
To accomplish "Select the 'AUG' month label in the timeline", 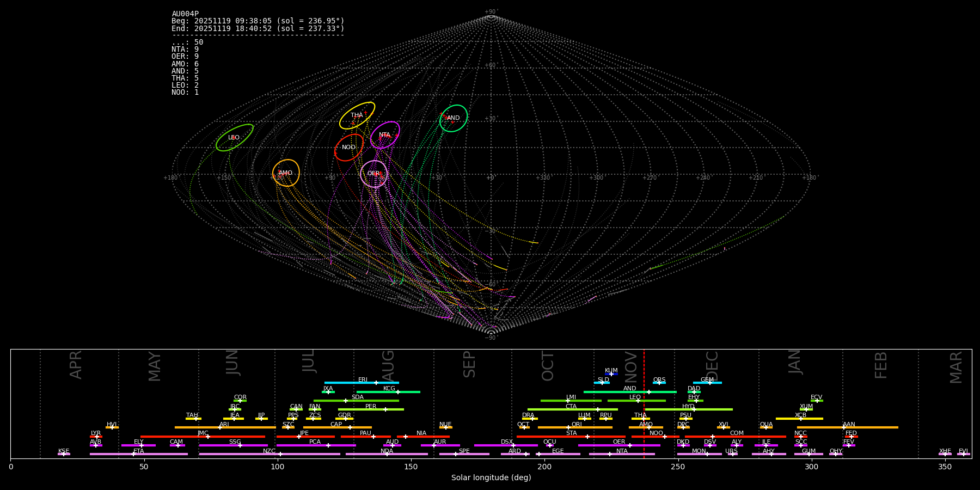I will pos(388,366).
